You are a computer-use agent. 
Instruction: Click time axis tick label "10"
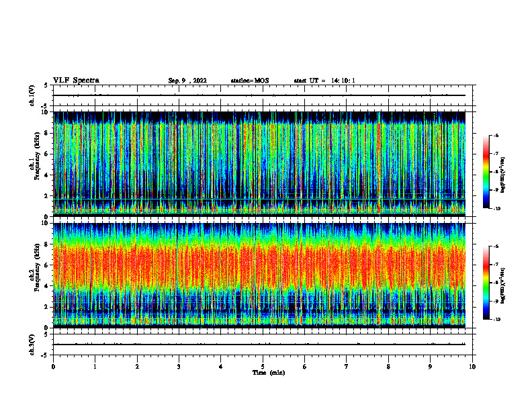tap(472, 367)
